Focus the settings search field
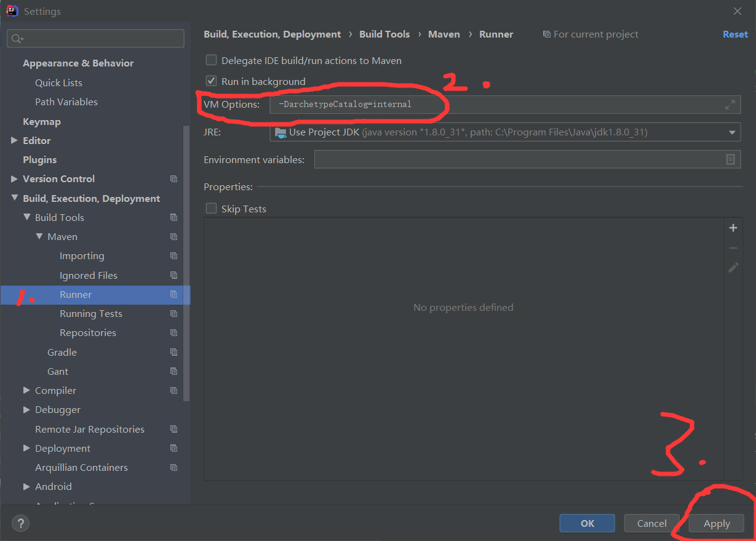 pyautogui.click(x=95, y=38)
